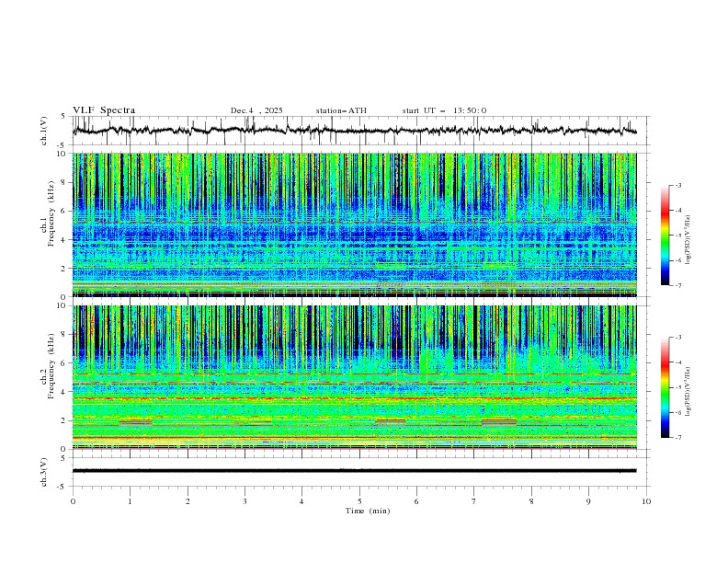
Task: Click the ch.2 spectrogram log(PSD) colorbar label
Action: (688, 391)
